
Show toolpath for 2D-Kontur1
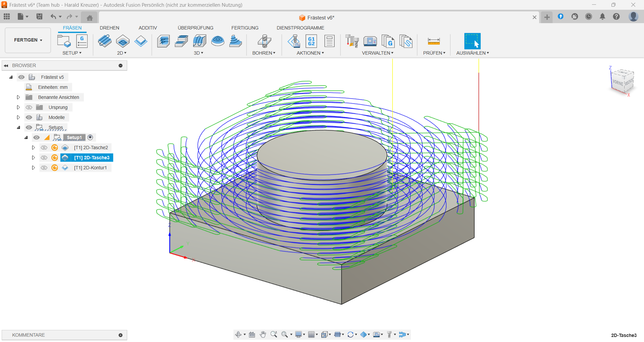[44, 168]
